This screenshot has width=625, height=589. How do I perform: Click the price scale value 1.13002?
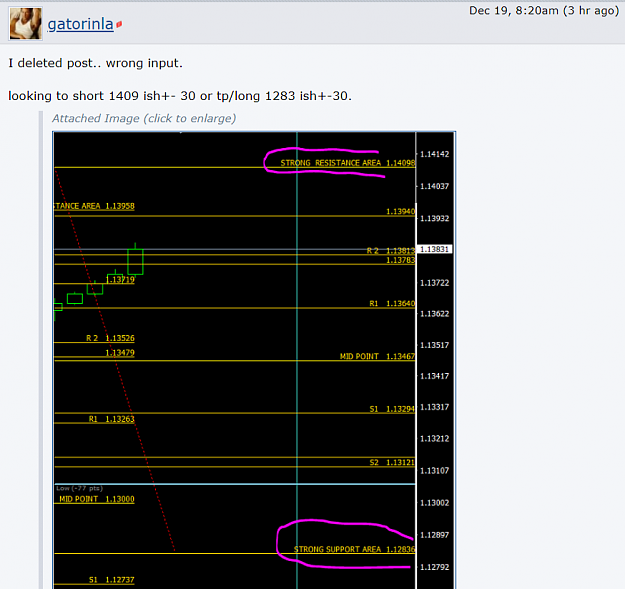[x=434, y=503]
